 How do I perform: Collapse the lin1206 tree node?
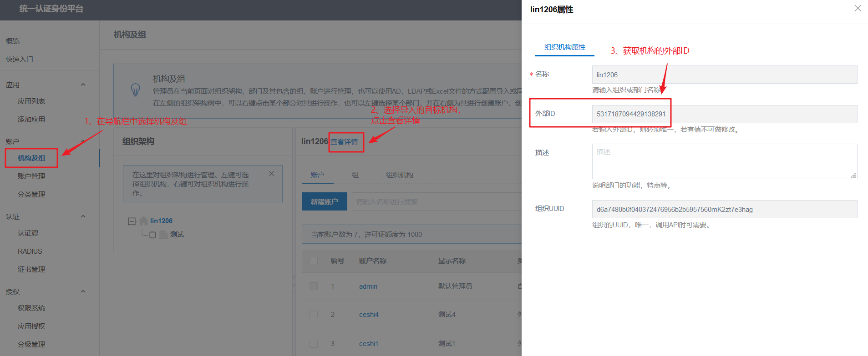click(x=132, y=221)
